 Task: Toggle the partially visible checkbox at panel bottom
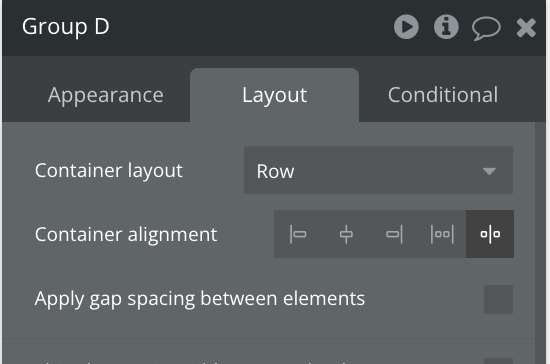(x=498, y=361)
